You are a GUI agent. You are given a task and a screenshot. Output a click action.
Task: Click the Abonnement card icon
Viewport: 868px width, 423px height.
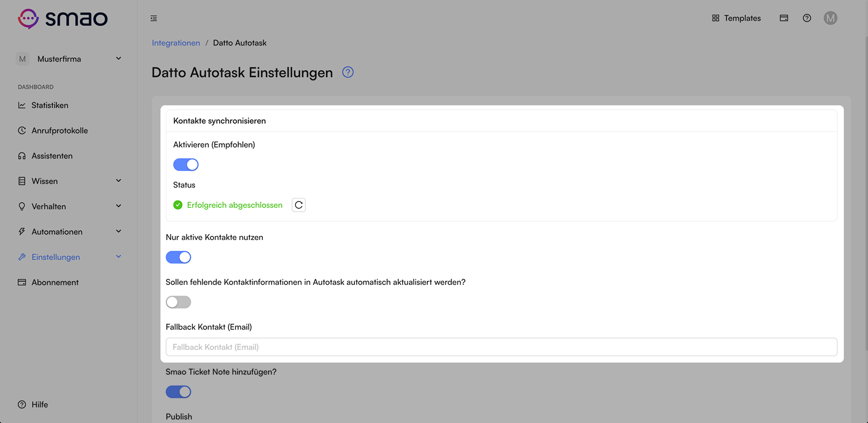(22, 283)
